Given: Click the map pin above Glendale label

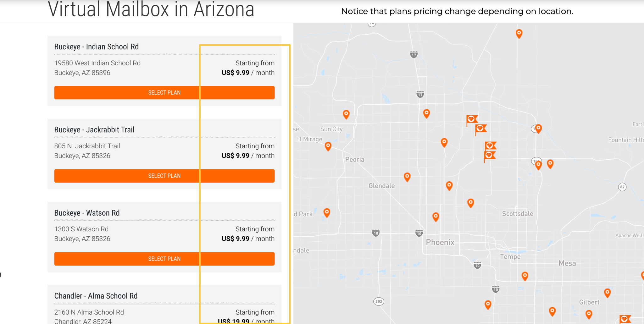Looking at the screenshot, I should [x=407, y=177].
